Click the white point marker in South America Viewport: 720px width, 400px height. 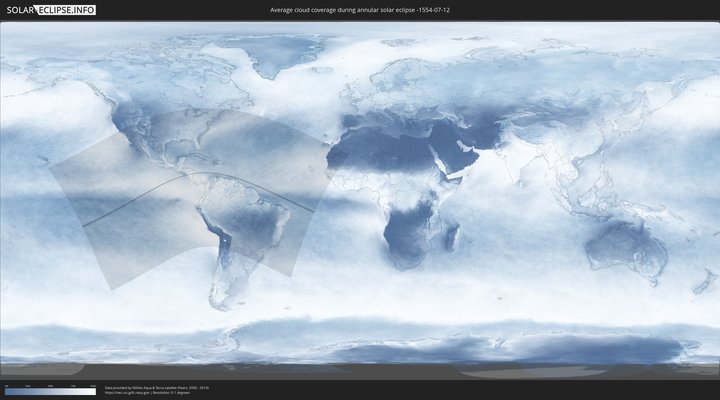click(x=226, y=240)
